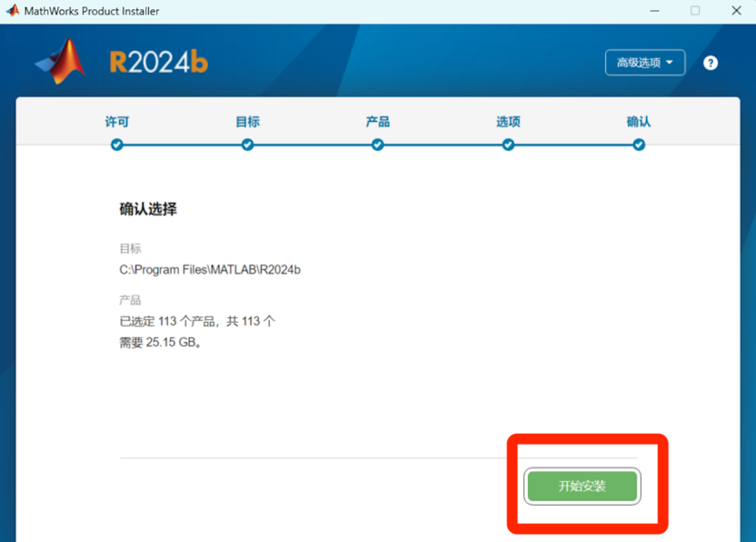Screen dimensions: 756x542
Task: Switch to the 产品 step
Action: [377, 122]
